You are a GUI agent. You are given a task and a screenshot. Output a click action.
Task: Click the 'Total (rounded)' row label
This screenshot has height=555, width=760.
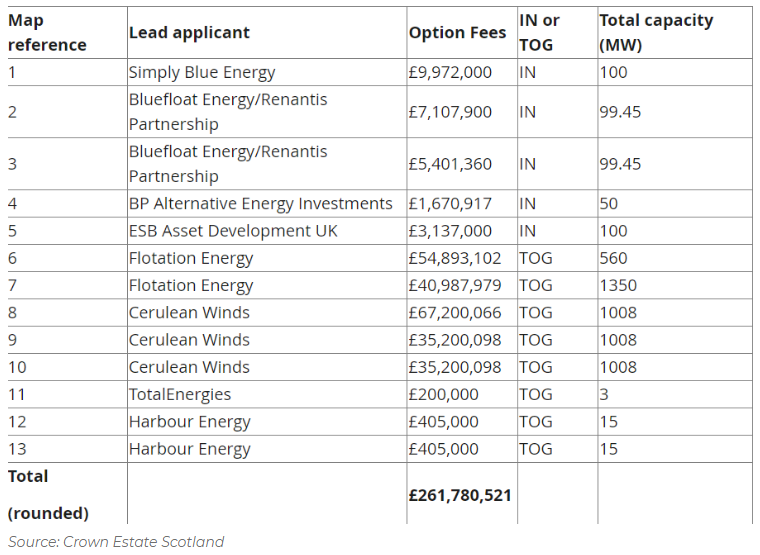click(x=48, y=494)
